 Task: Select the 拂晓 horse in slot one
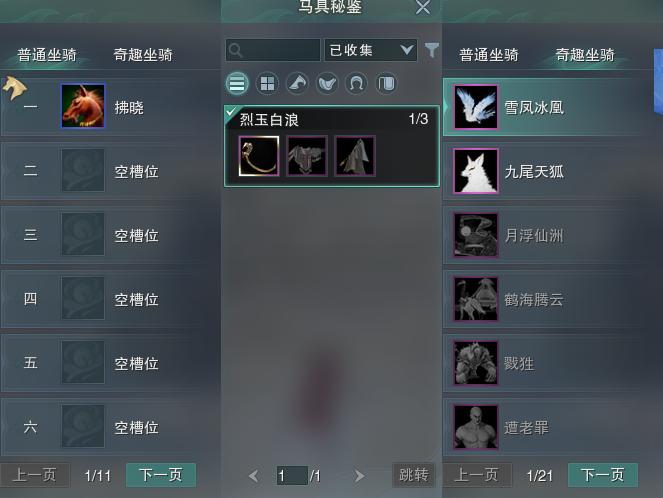click(110, 106)
